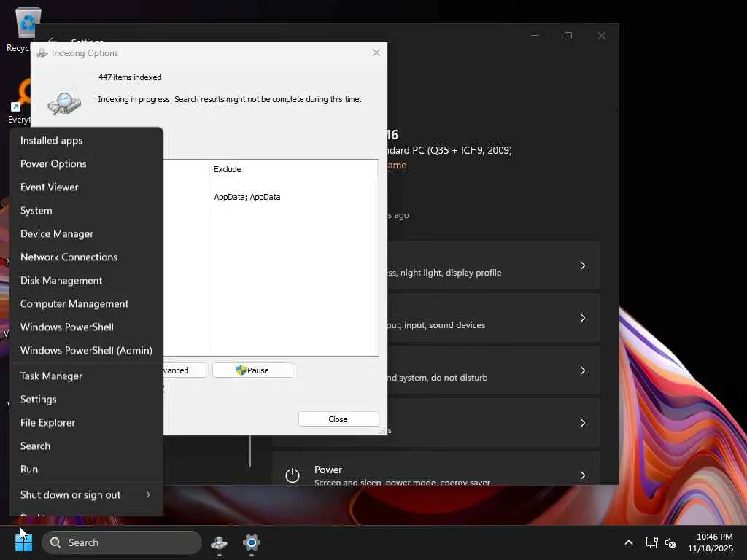The width and height of the screenshot is (747, 560).
Task: Click the Close button in Indexing Options
Action: pos(338,419)
